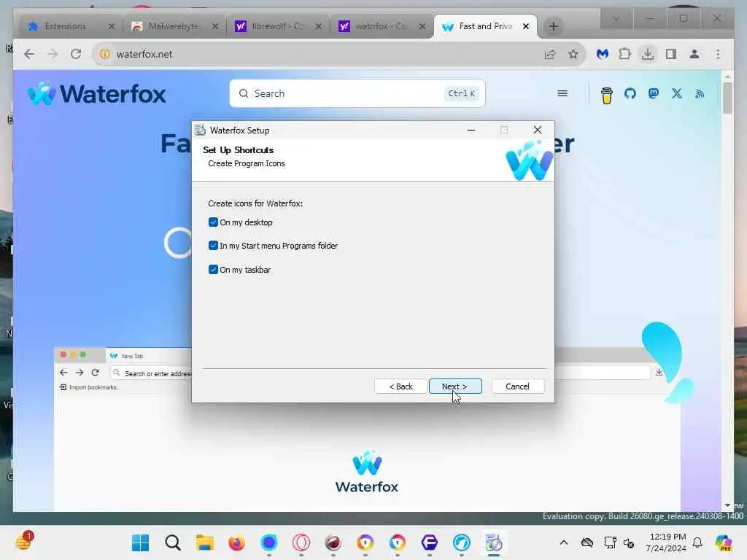Open the GitHub icon link on website
Viewport: 747px width, 560px height.
coord(630,93)
